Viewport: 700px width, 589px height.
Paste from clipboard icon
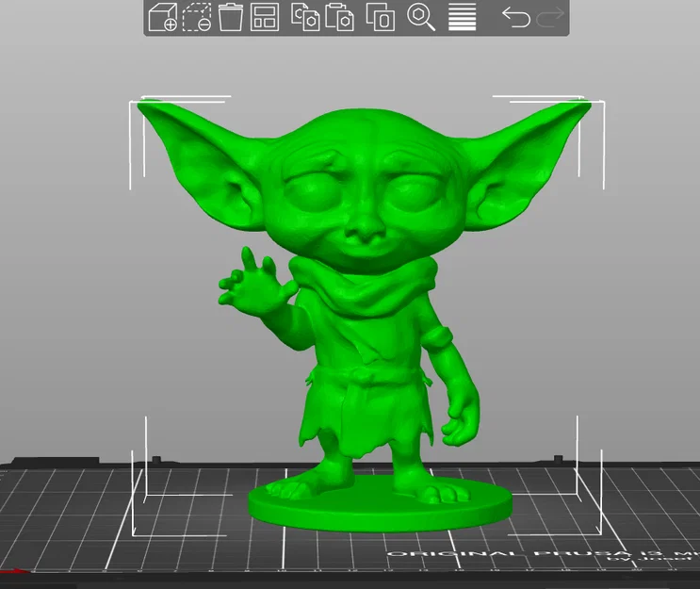pos(340,17)
